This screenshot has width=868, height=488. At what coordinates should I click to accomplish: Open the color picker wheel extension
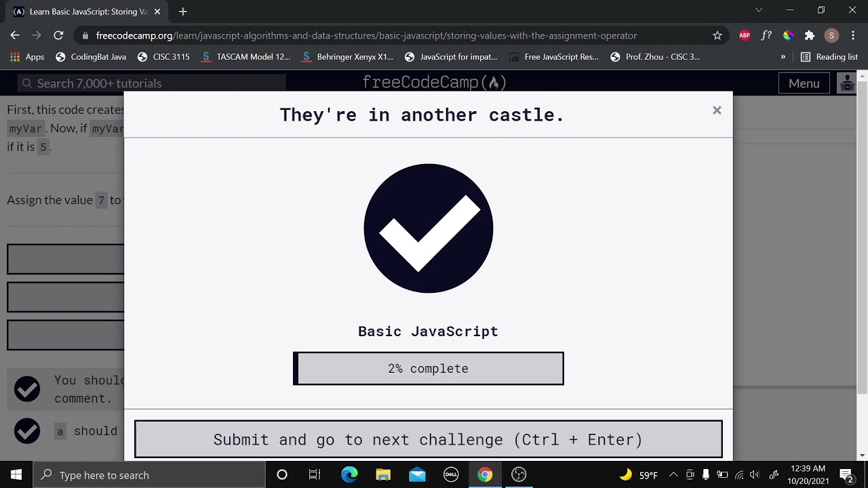(788, 35)
